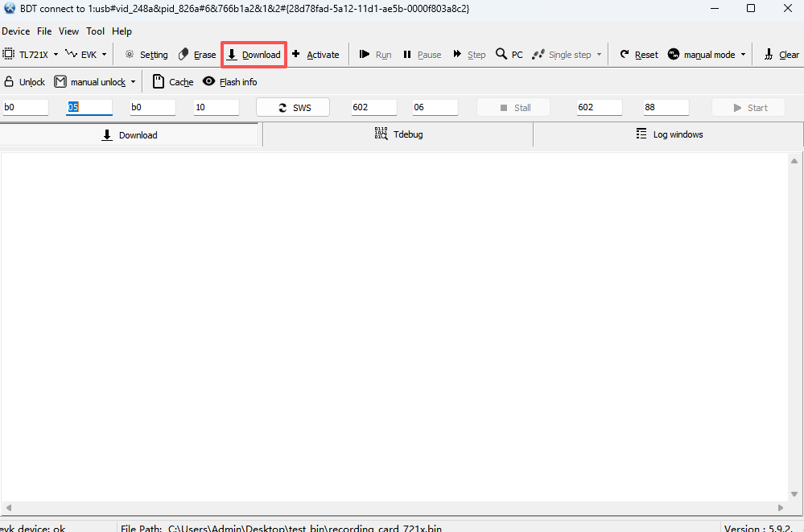Focus the input field containing 05
Image resolution: width=804 pixels, height=532 pixels.
point(89,107)
